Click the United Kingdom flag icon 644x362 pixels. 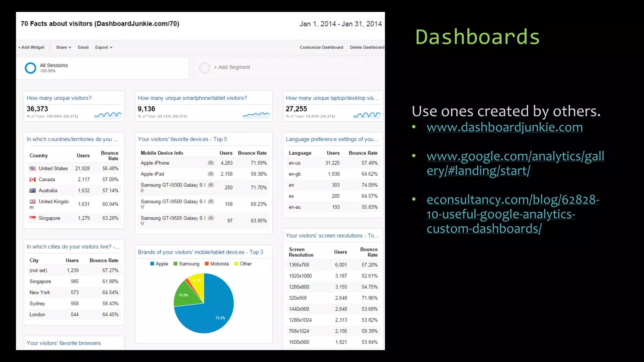click(32, 201)
